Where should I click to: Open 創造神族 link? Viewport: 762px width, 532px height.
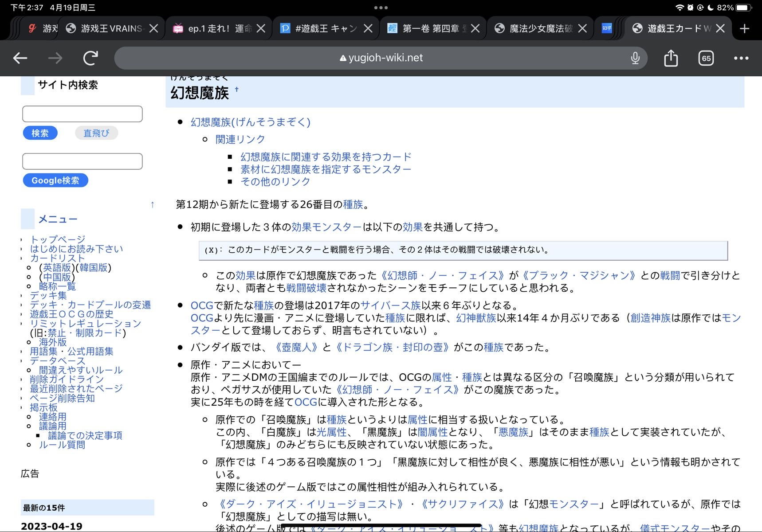pos(651,318)
